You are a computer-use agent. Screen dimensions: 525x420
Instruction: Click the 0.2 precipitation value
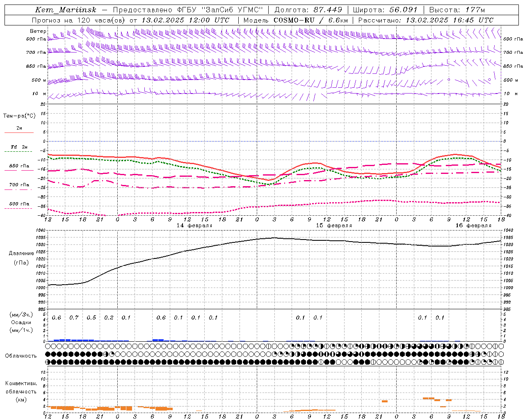(x=109, y=318)
